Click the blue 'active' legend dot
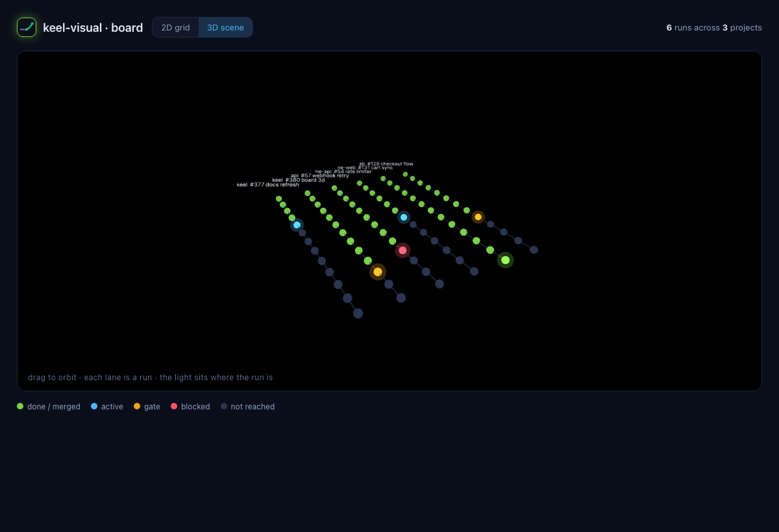Screen dimensions: 779x532 [94, 406]
